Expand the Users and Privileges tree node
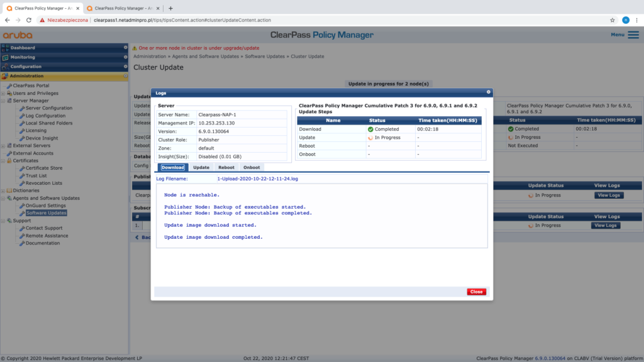This screenshot has height=362, width=644. tap(3, 93)
